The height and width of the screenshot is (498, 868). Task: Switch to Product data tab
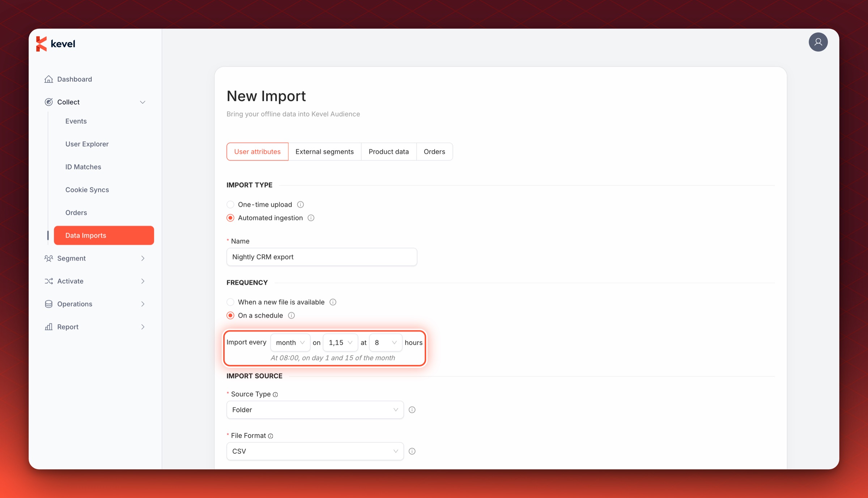pyautogui.click(x=388, y=152)
